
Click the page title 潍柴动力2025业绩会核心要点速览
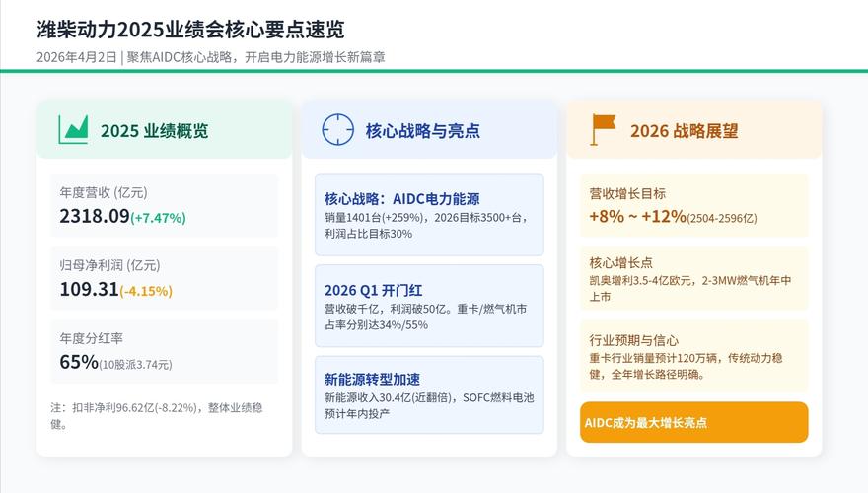190,30
